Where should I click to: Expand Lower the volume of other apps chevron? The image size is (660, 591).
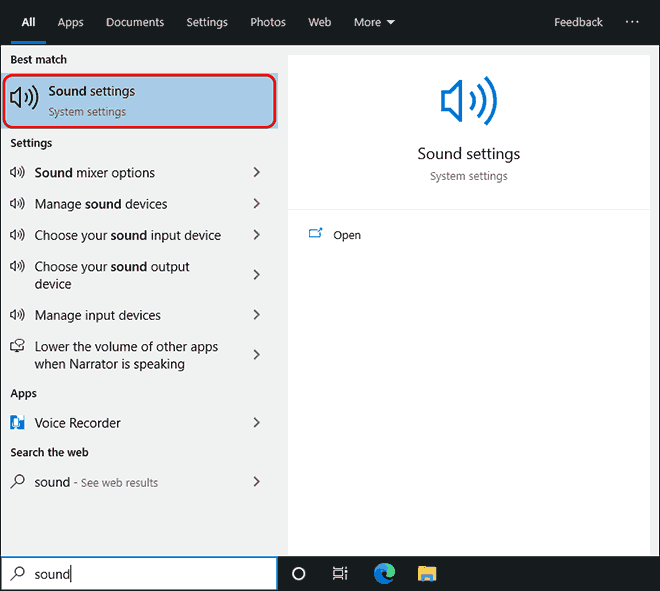tap(256, 355)
